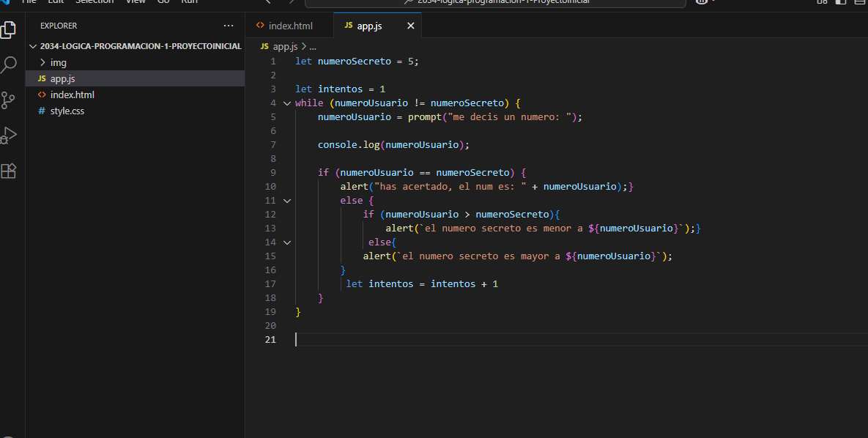Viewport: 868px width, 438px height.
Task: Click "intentos + 1" on line 17
Action: (464, 283)
